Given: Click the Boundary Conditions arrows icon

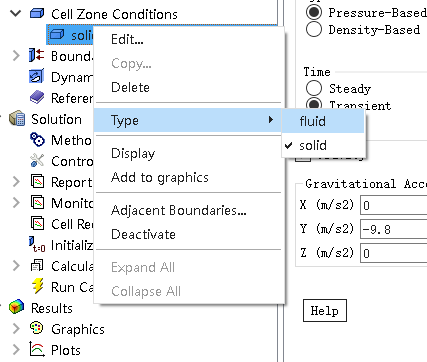Looking at the screenshot, I should pos(37,55).
